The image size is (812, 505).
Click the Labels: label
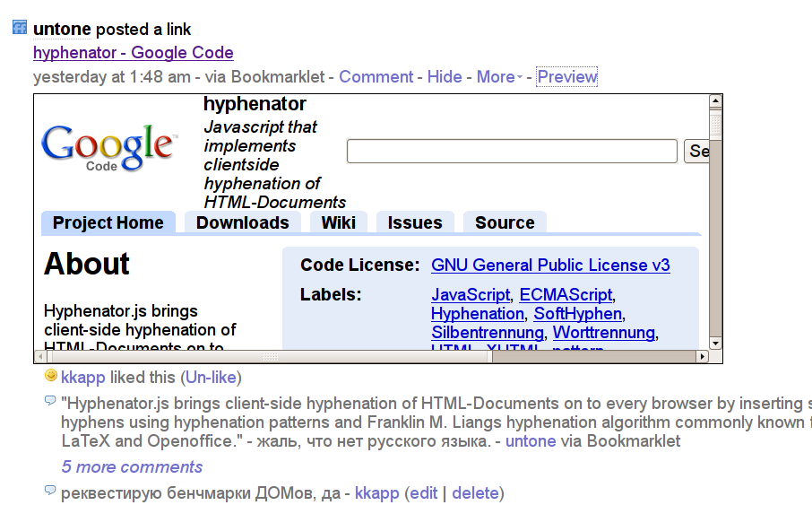(331, 294)
